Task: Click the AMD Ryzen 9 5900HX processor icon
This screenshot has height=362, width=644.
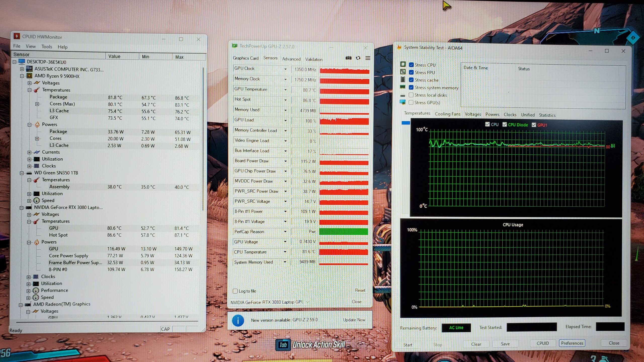Action: pos(29,76)
